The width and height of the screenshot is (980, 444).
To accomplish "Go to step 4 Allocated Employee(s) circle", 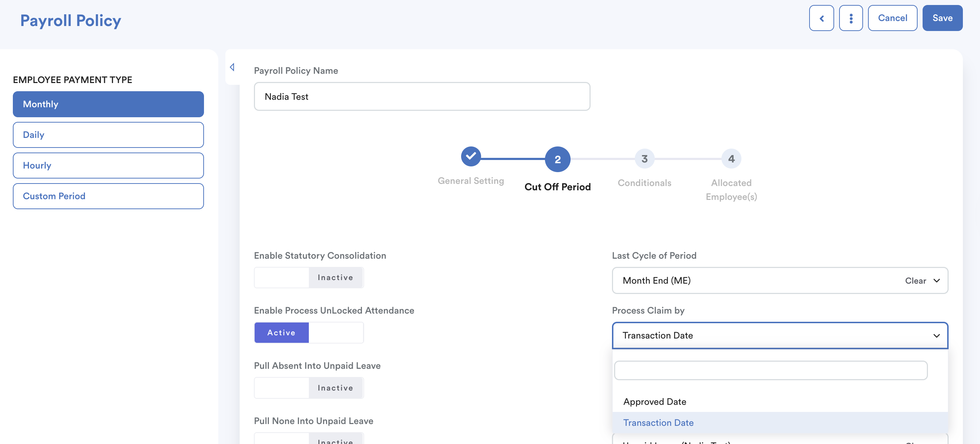I will pos(731,159).
